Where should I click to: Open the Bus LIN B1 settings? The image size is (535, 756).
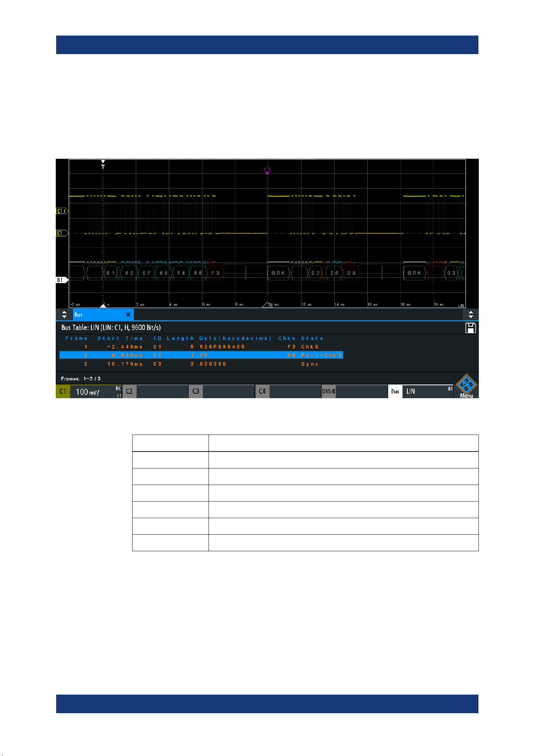click(421, 391)
